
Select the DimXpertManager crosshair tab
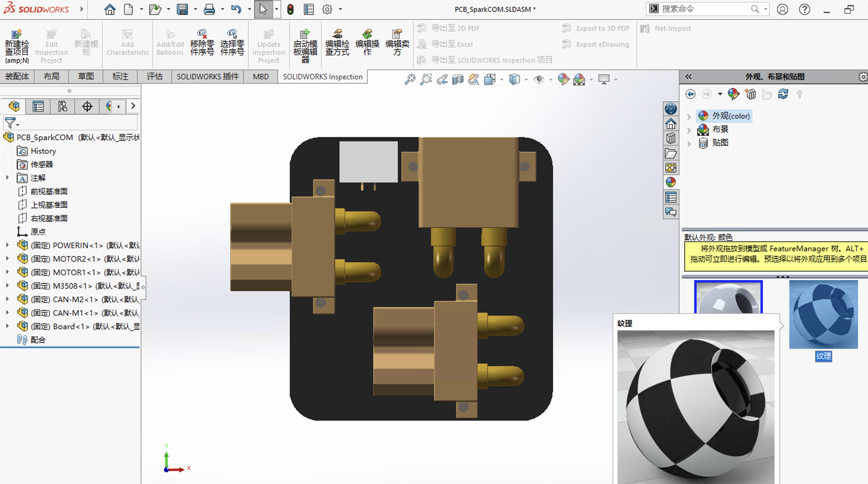pos(87,107)
